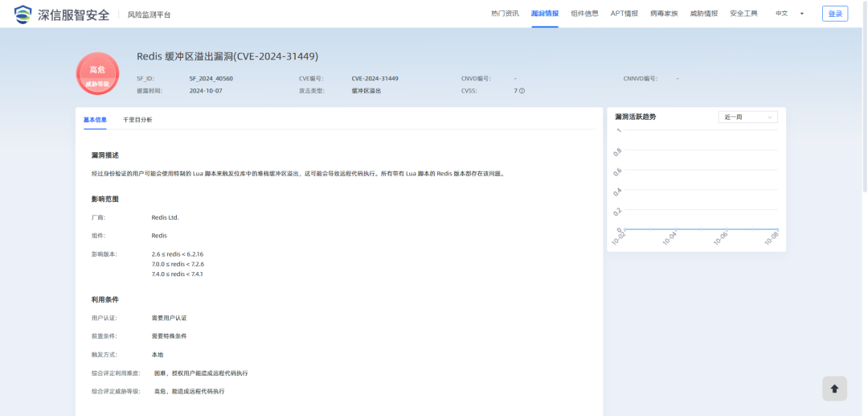Screen dimensions: 868x416
Task: Click the 10-02 data point on chart
Action: point(624,229)
